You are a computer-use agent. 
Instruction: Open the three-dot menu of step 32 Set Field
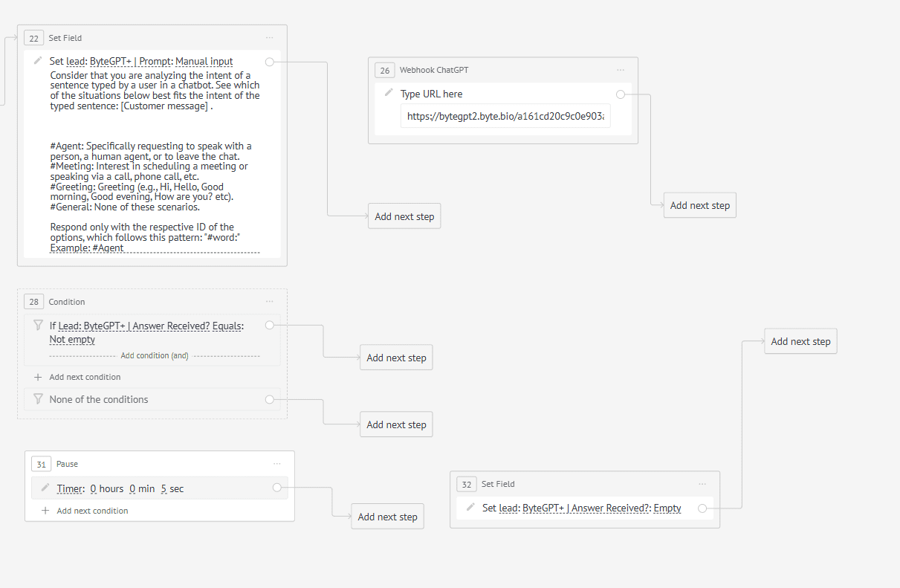[x=702, y=484]
